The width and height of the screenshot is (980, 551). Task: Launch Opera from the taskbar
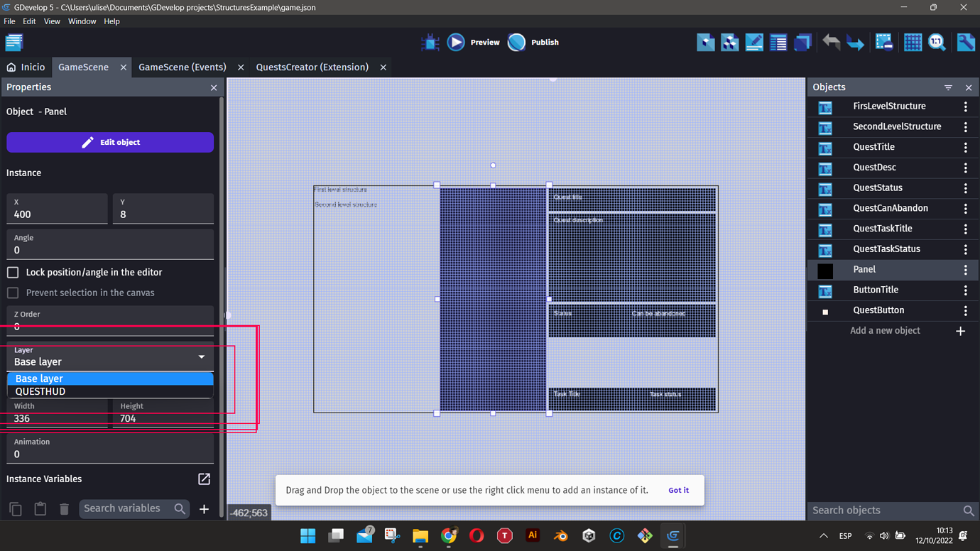(x=477, y=536)
